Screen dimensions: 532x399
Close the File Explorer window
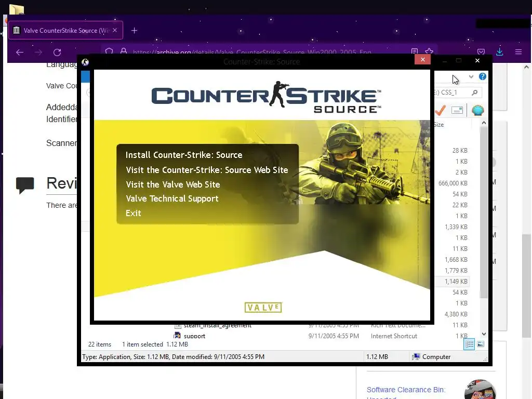point(477,60)
